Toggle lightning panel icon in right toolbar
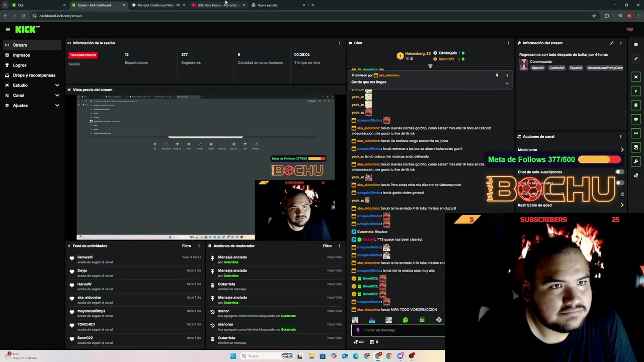The height and width of the screenshot is (362, 644). 636,91
